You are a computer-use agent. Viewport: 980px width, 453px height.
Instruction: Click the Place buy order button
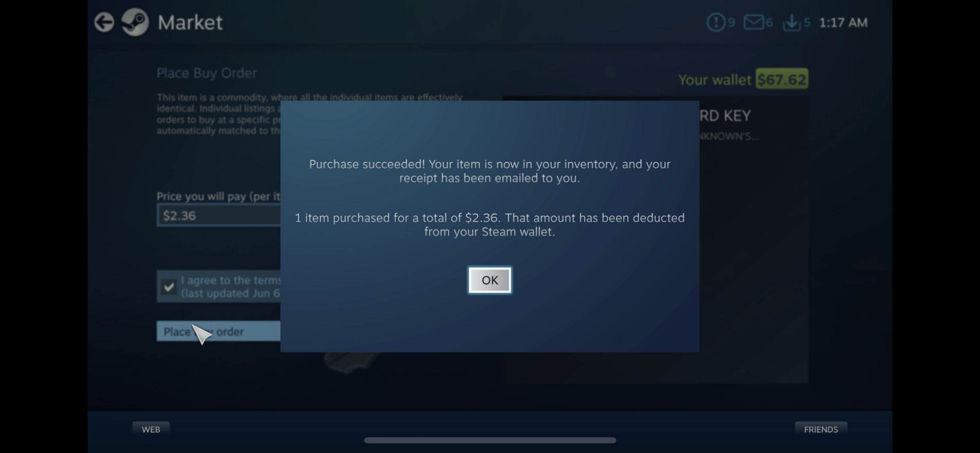pyautogui.click(x=218, y=331)
